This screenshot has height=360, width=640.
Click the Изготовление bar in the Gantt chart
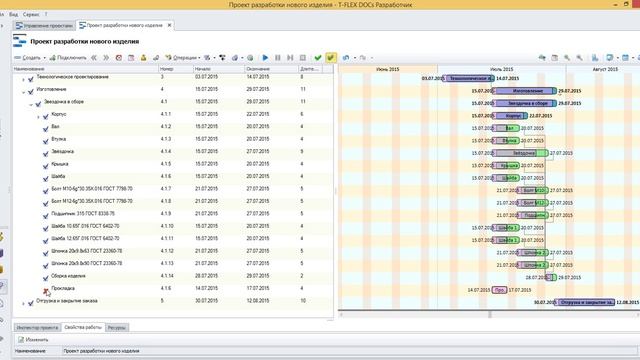(525, 91)
